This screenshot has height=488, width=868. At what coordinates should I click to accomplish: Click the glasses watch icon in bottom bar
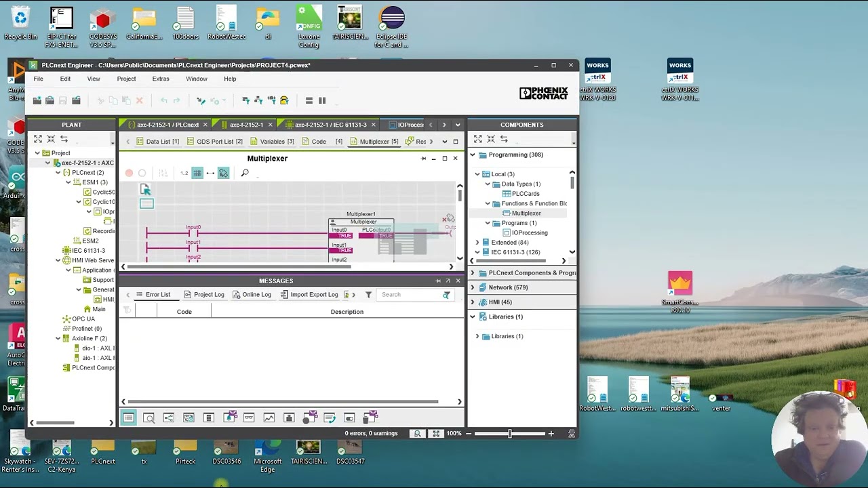249,418
